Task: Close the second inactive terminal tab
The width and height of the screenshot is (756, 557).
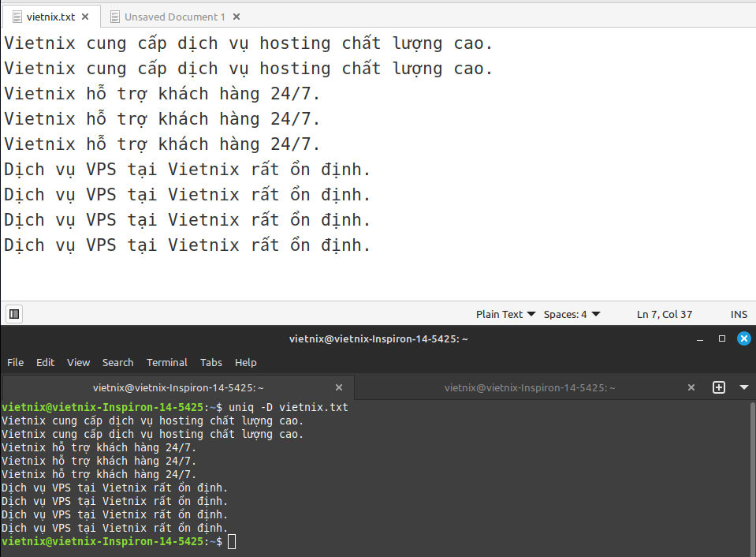Action: (x=691, y=387)
